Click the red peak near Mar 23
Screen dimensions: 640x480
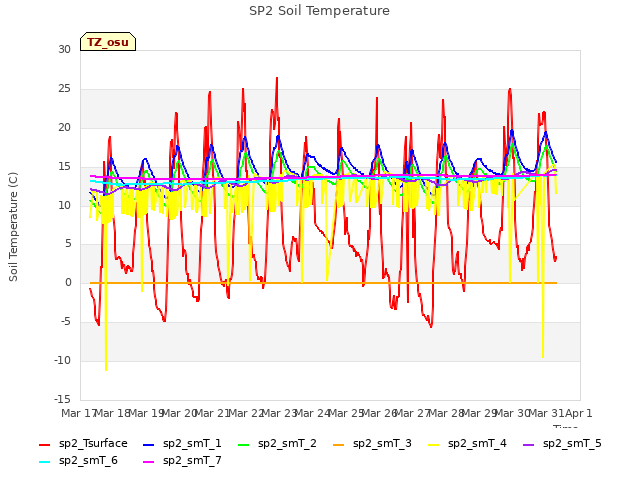pos(277,78)
